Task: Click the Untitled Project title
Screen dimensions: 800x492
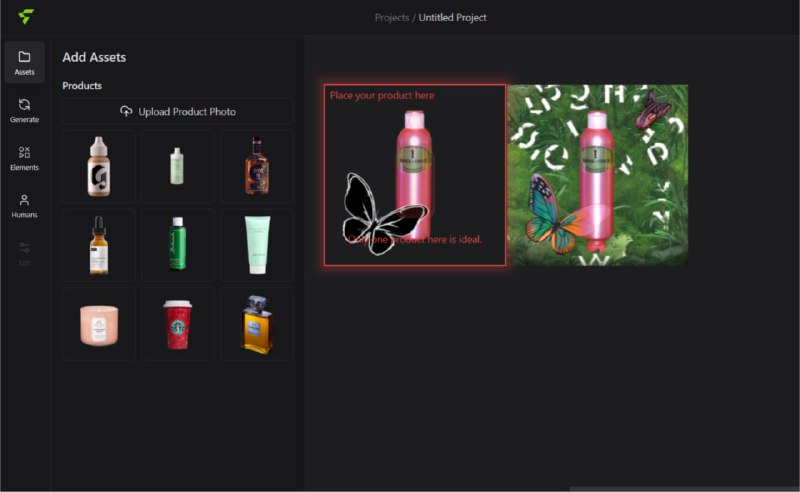Action: (x=453, y=17)
